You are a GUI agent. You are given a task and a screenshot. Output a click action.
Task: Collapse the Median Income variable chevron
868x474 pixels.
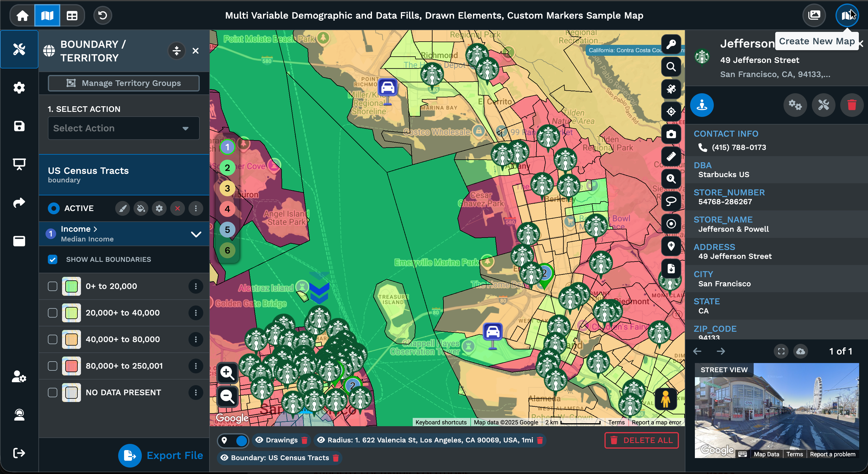tap(196, 234)
